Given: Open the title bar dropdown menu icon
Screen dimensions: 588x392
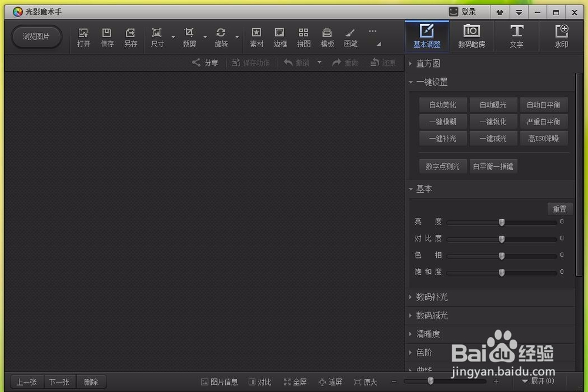Looking at the screenshot, I should [519, 12].
